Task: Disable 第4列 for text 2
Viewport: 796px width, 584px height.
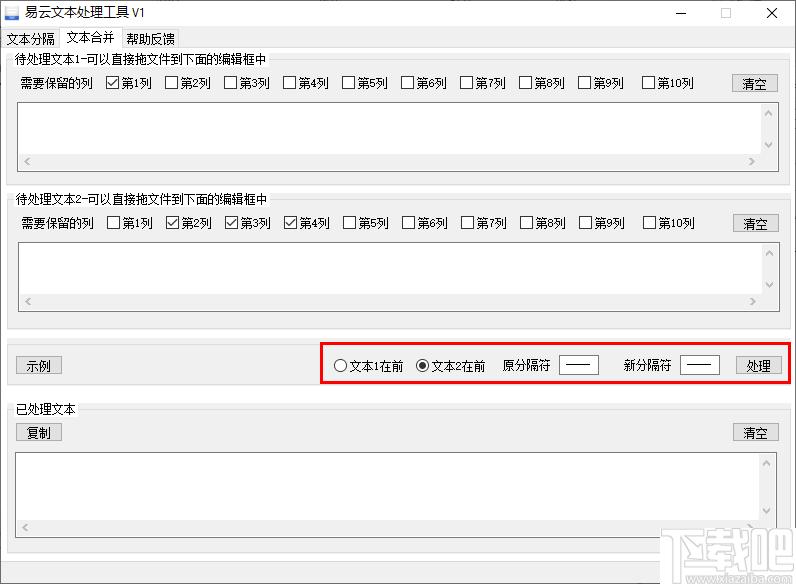Action: tap(307, 223)
